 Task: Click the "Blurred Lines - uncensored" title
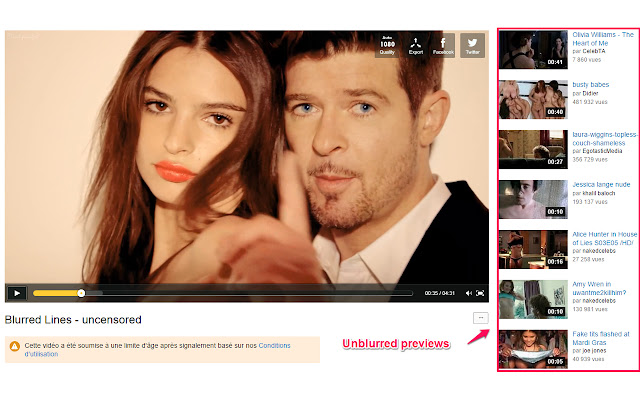coord(73,320)
